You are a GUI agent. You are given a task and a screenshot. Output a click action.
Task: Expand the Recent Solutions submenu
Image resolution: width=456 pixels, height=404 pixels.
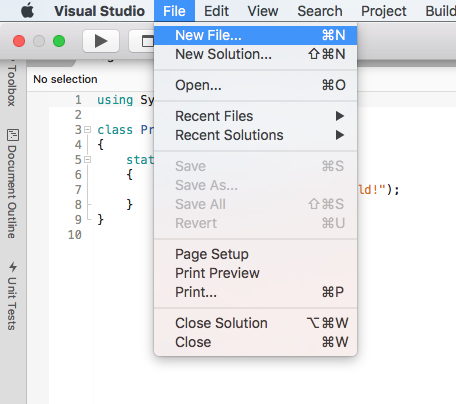(256, 135)
